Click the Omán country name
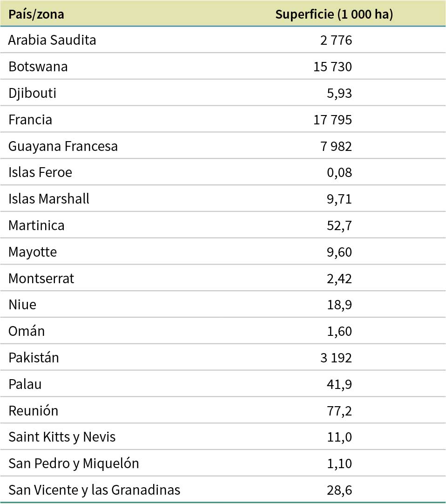 tap(27, 331)
